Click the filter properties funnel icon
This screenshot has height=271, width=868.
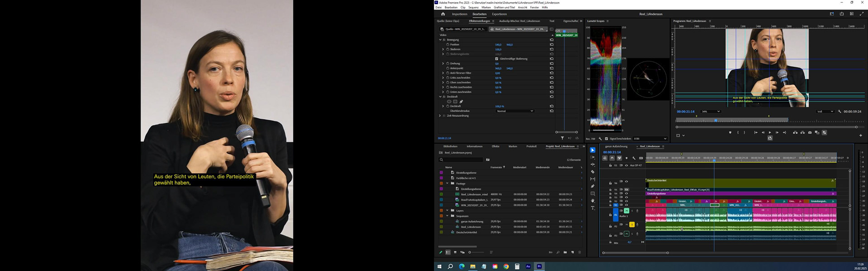[x=562, y=138]
